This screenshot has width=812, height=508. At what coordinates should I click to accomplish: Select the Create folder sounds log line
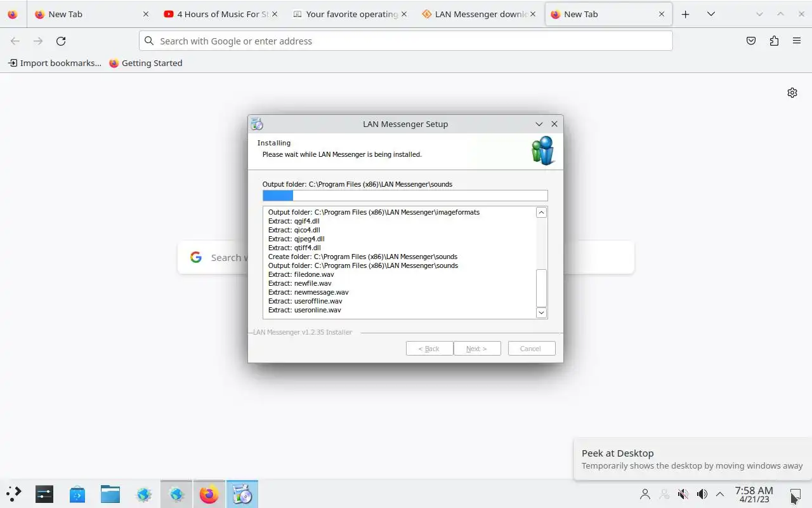click(363, 257)
